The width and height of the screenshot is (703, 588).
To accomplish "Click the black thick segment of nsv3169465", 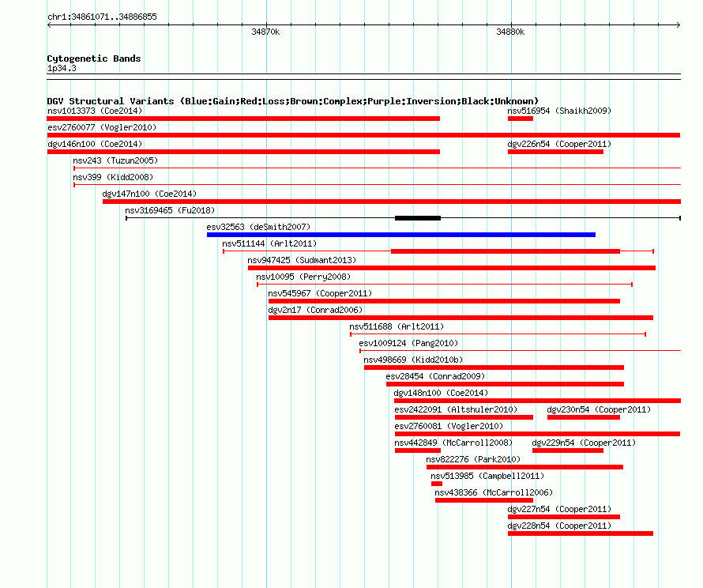I will coord(418,218).
